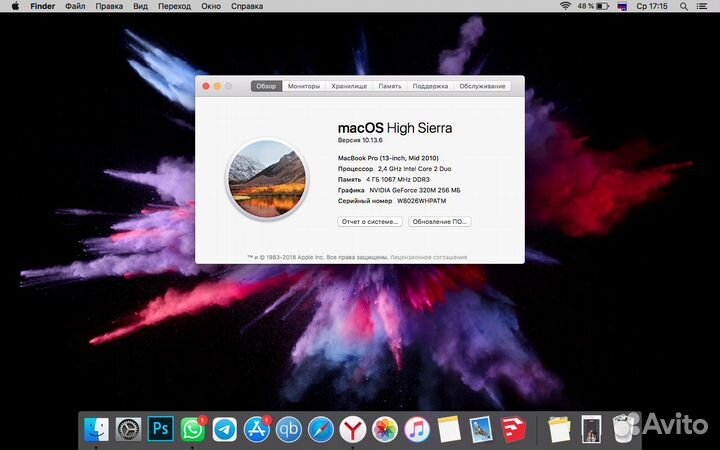Open Spotlight search magnifier

(x=684, y=6)
